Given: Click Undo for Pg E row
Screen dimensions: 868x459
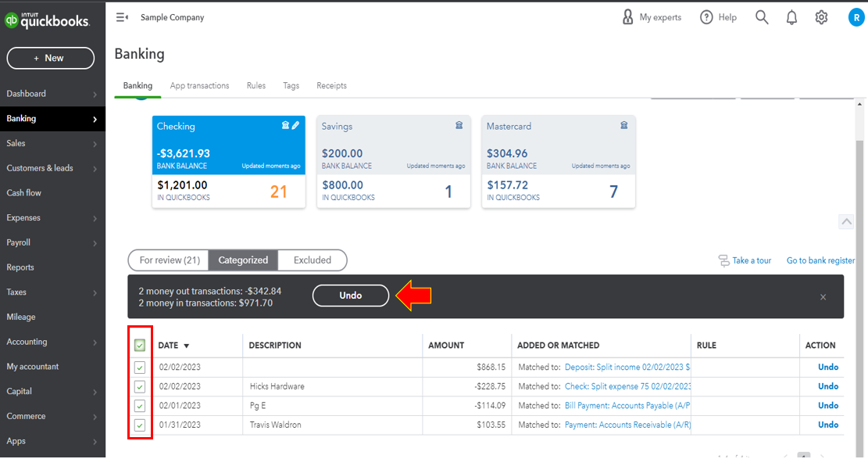Looking at the screenshot, I should [x=828, y=406].
